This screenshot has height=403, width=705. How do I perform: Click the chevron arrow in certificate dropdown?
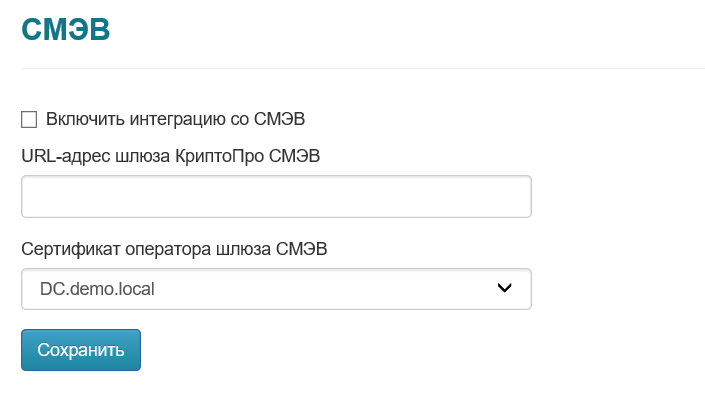(505, 289)
